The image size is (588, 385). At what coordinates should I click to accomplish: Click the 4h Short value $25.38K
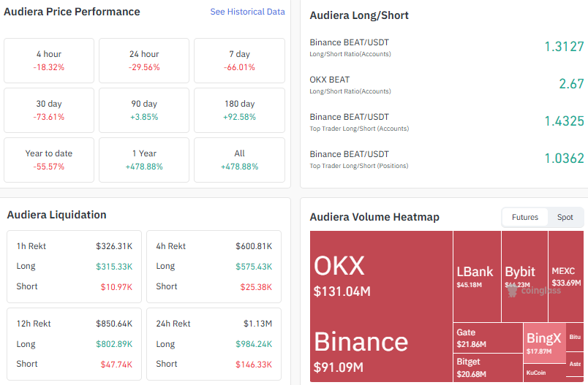[256, 287]
